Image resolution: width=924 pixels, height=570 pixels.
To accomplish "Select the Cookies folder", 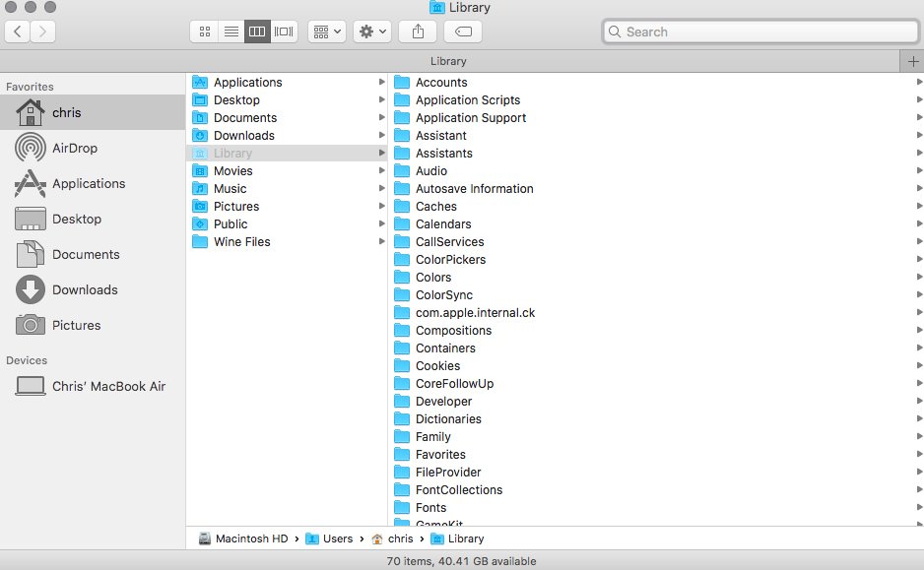I will (656, 365).
